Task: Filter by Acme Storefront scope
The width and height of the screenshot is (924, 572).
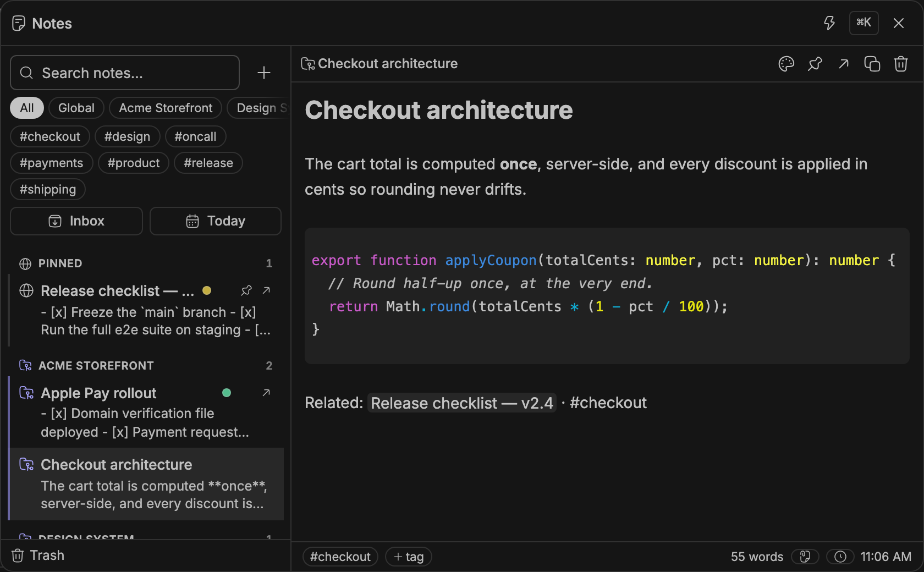Action: 166,108
